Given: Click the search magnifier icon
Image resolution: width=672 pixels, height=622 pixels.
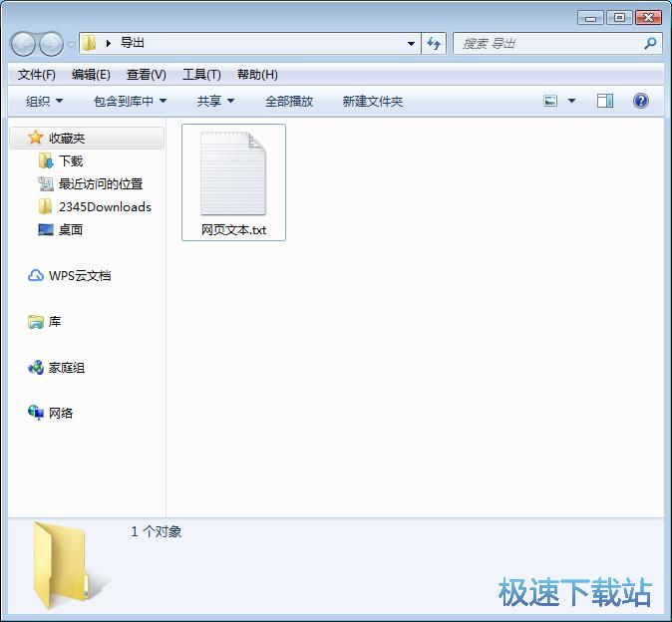Looking at the screenshot, I should [x=650, y=43].
